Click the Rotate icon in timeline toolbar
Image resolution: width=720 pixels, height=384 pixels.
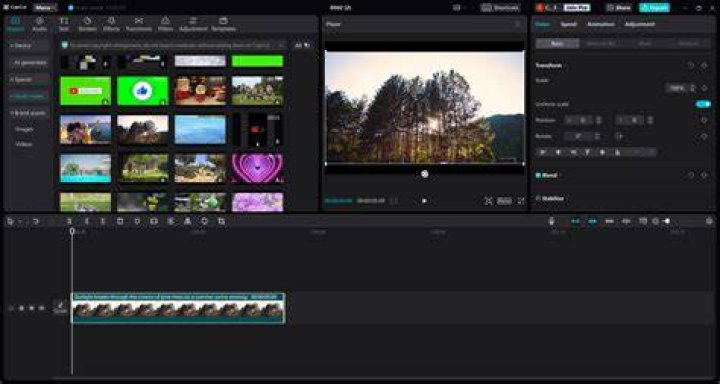coord(205,221)
